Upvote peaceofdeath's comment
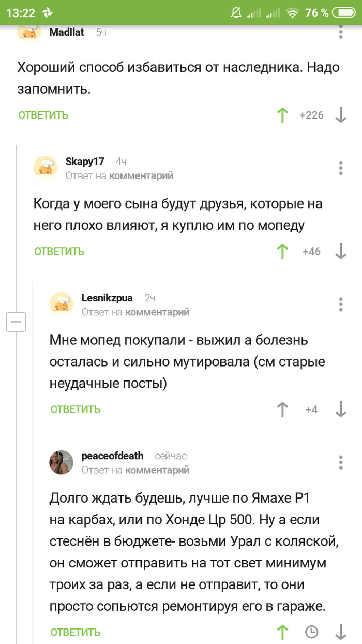This screenshot has width=362, height=644. 282,632
